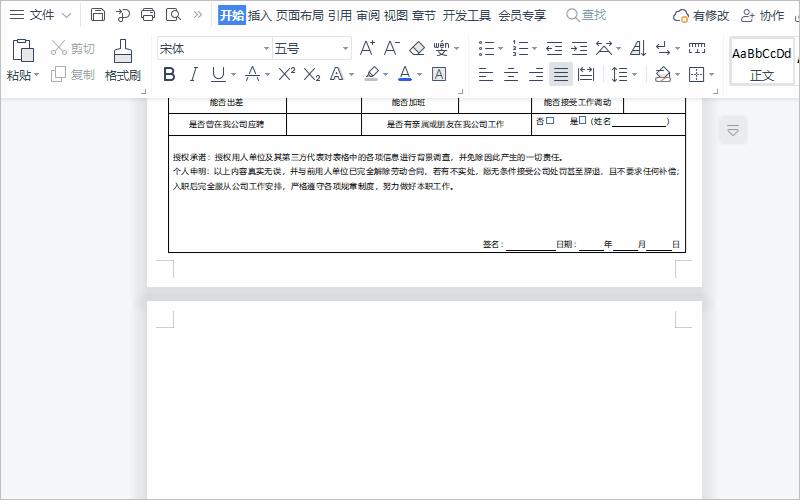Open the line spacing dropdown arrow
Image resolution: width=800 pixels, height=500 pixels.
634,74
